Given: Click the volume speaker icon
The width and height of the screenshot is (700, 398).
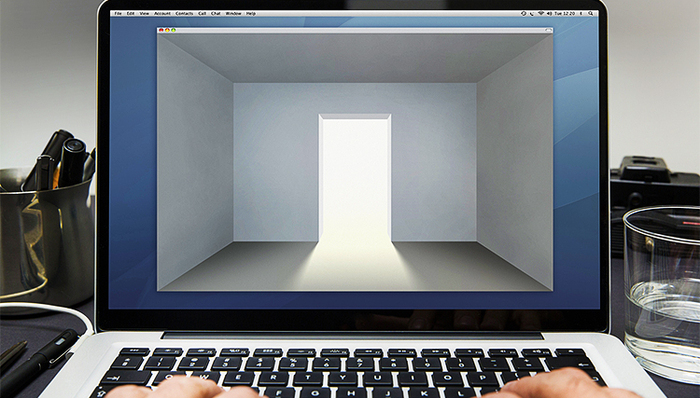Looking at the screenshot, I should coord(549,13).
